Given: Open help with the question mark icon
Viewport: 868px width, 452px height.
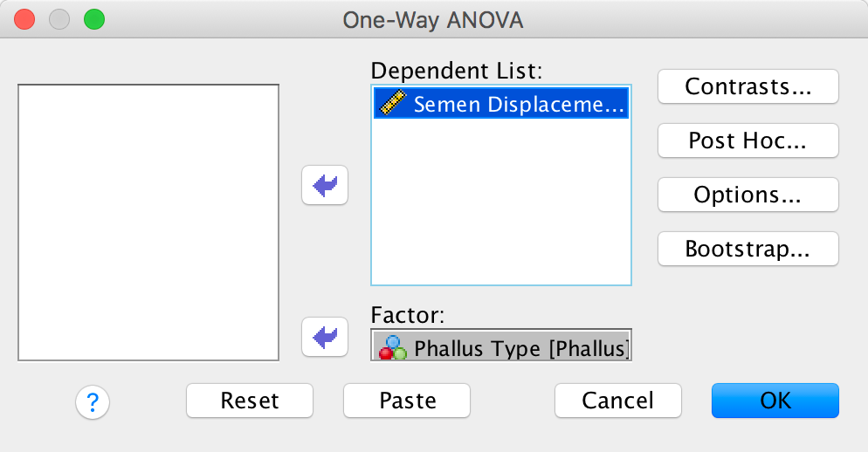Looking at the screenshot, I should tap(92, 401).
